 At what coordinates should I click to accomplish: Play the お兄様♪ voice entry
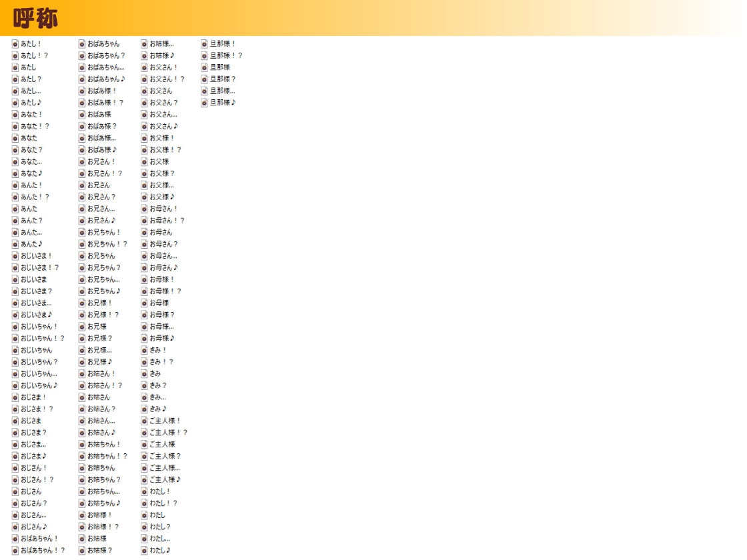100,362
